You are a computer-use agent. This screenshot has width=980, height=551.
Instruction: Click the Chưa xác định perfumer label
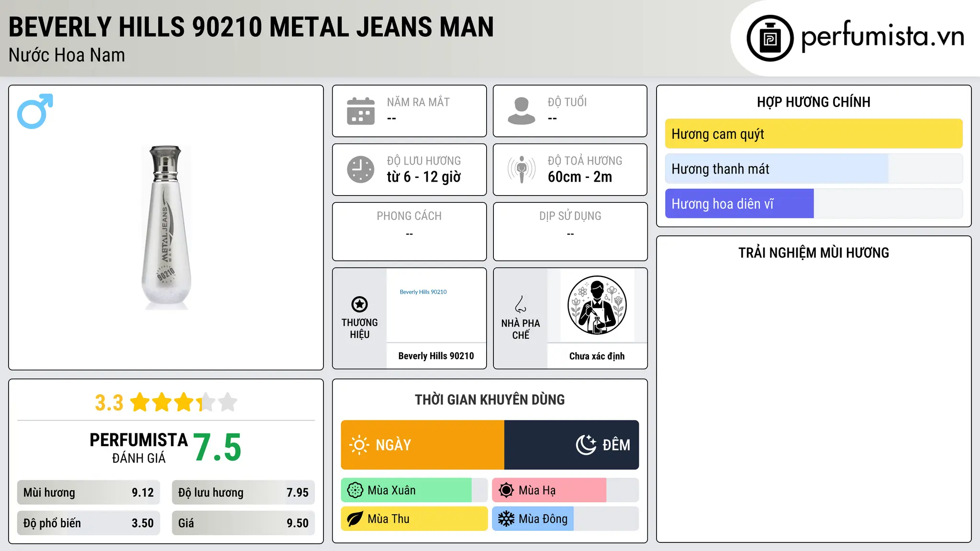(597, 356)
